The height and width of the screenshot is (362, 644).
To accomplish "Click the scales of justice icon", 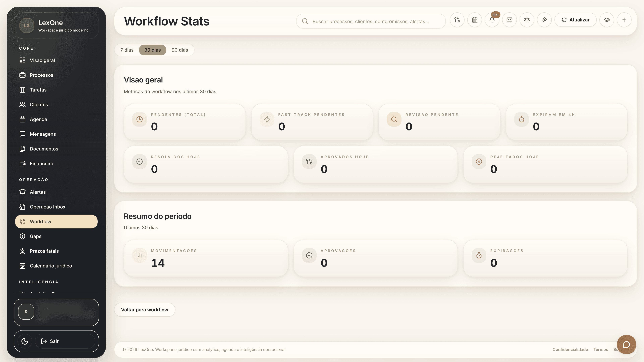I will tap(527, 20).
